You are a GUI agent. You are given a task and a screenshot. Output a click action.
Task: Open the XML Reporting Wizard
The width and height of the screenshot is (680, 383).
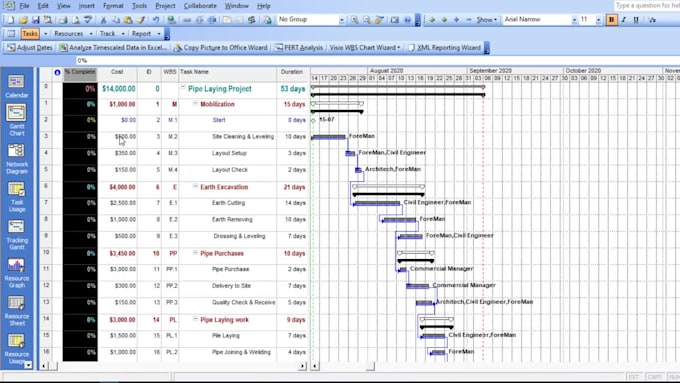click(x=444, y=48)
